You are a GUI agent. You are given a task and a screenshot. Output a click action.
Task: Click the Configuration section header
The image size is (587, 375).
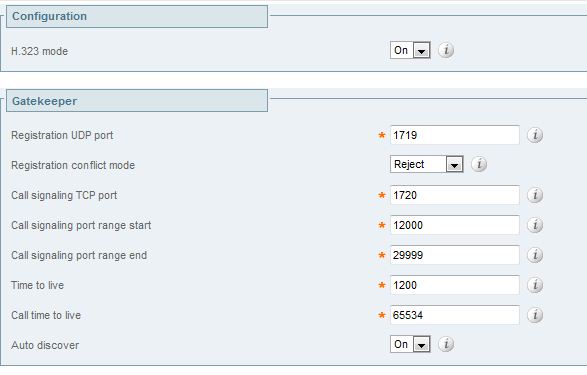pos(137,16)
